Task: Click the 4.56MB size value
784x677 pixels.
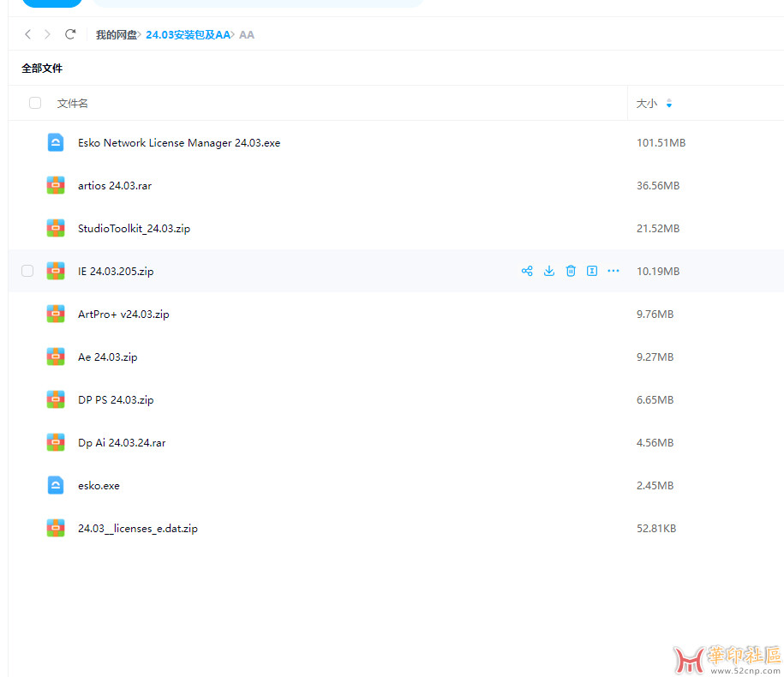Action: tap(655, 442)
